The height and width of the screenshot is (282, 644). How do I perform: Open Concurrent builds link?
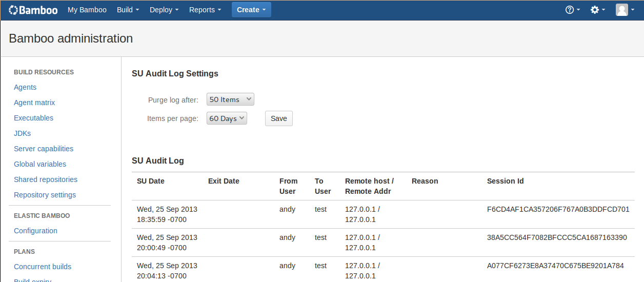coord(43,267)
